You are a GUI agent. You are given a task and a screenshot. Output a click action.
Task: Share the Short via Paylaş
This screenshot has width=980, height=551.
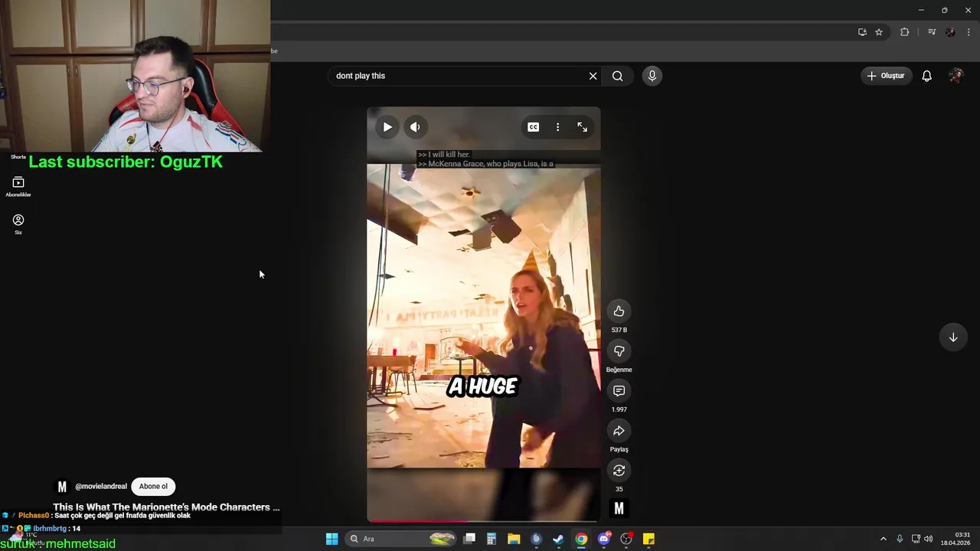click(619, 430)
